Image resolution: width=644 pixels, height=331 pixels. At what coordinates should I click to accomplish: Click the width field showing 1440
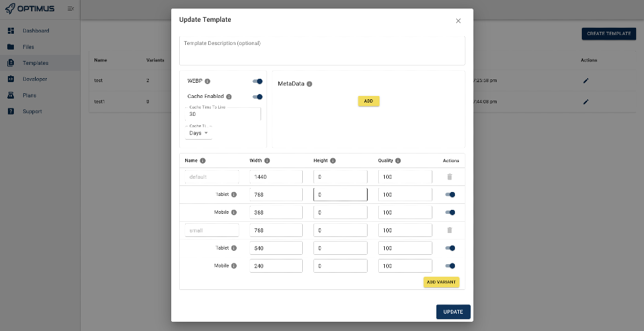click(x=276, y=177)
